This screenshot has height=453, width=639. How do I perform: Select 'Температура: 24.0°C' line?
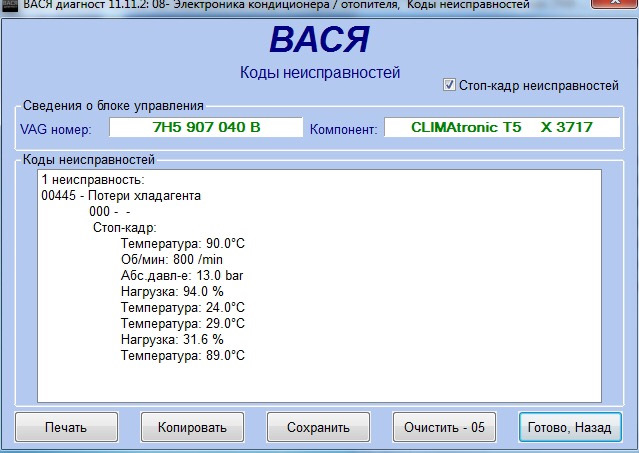tap(183, 307)
